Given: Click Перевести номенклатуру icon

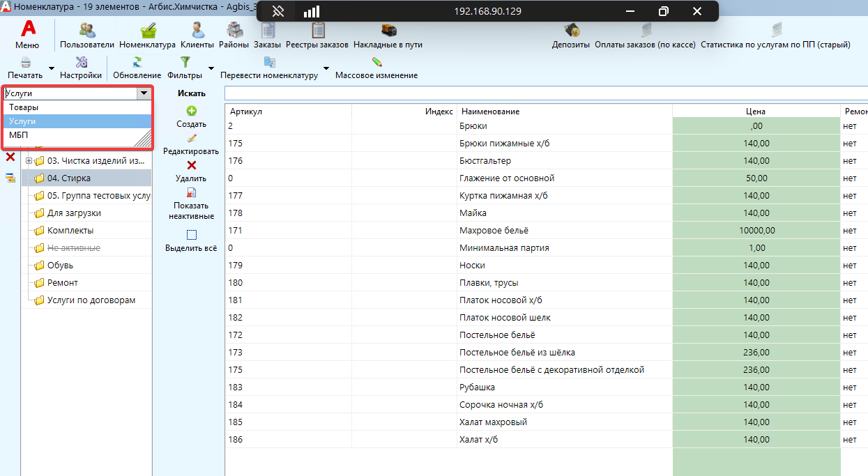Looking at the screenshot, I should pos(269,62).
